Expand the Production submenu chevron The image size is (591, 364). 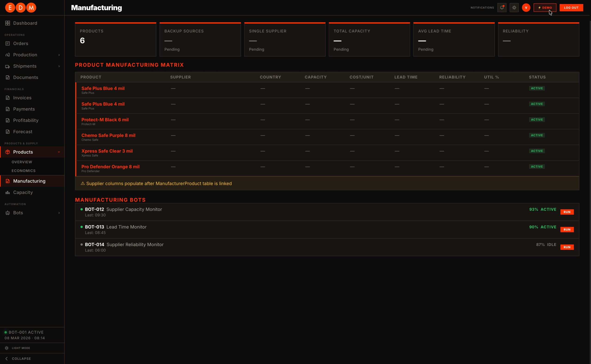pyautogui.click(x=59, y=55)
